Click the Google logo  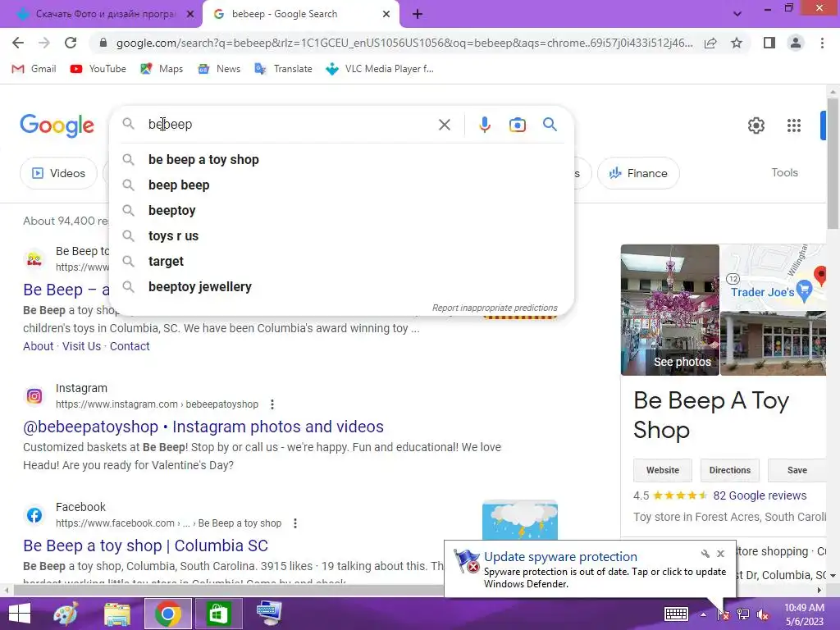(57, 126)
